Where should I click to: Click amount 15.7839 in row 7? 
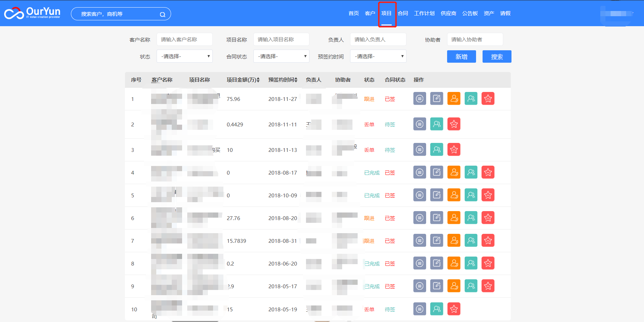point(236,241)
